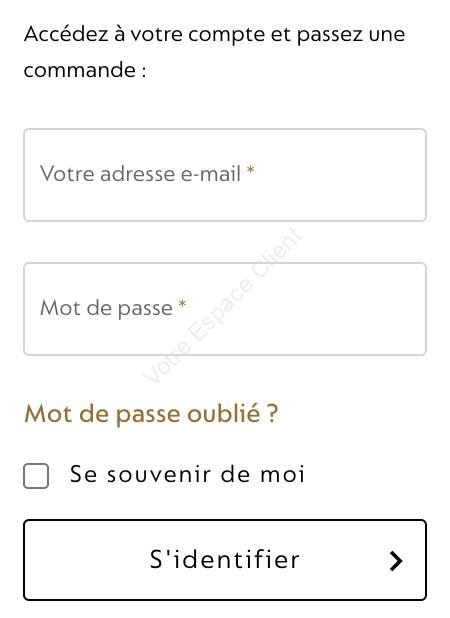The height and width of the screenshot is (618, 450).
Task: Click the asterisk beside Mot de passe
Action: tap(182, 304)
